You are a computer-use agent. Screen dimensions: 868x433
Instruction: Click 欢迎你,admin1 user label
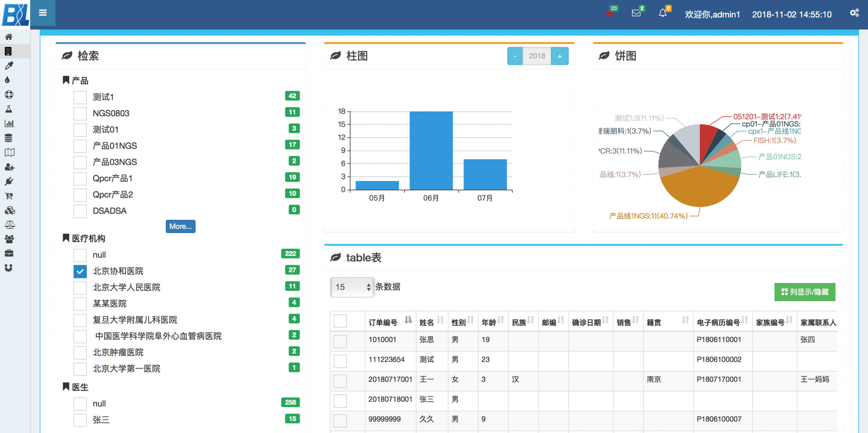(x=712, y=14)
